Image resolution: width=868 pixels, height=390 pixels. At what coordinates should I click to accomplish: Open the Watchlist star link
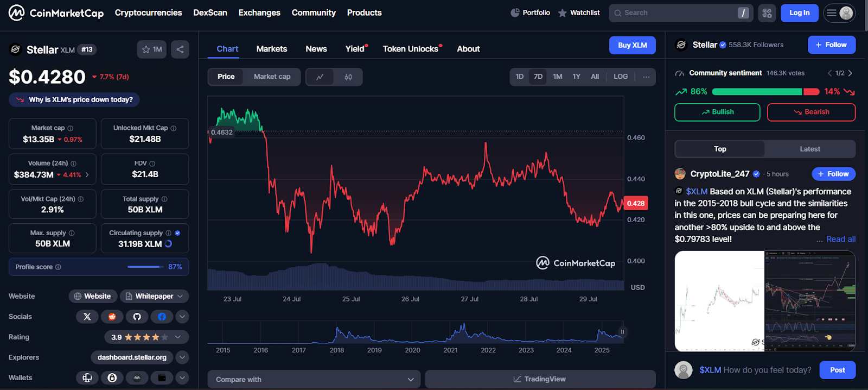[x=579, y=12]
